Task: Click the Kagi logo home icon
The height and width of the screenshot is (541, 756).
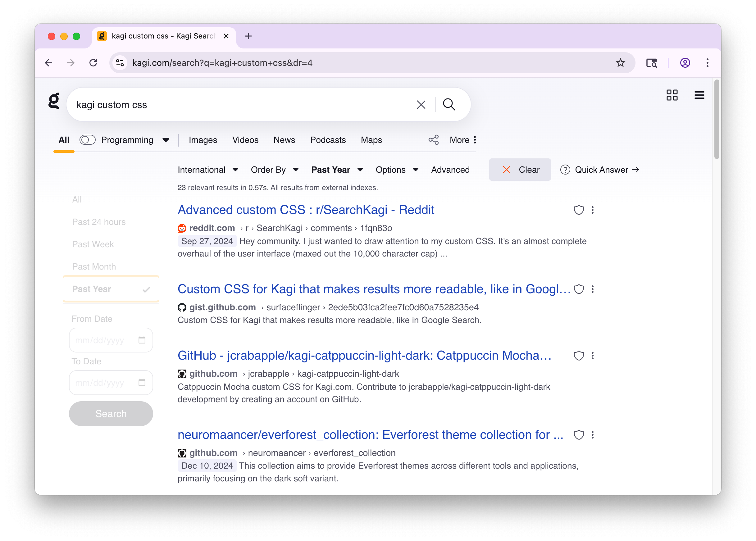Action: [x=54, y=101]
